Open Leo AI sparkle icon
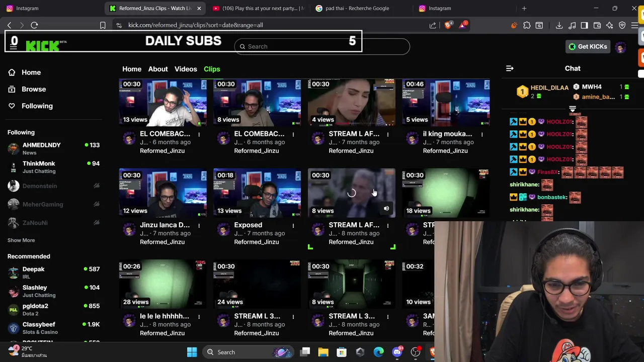Viewport: 644px width, 362px height. (610, 25)
